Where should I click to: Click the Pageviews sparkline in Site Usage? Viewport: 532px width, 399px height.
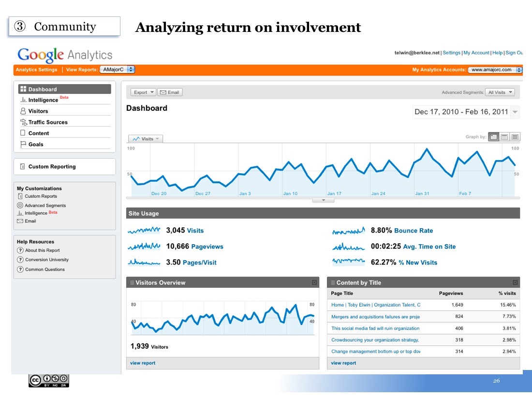coord(144,246)
